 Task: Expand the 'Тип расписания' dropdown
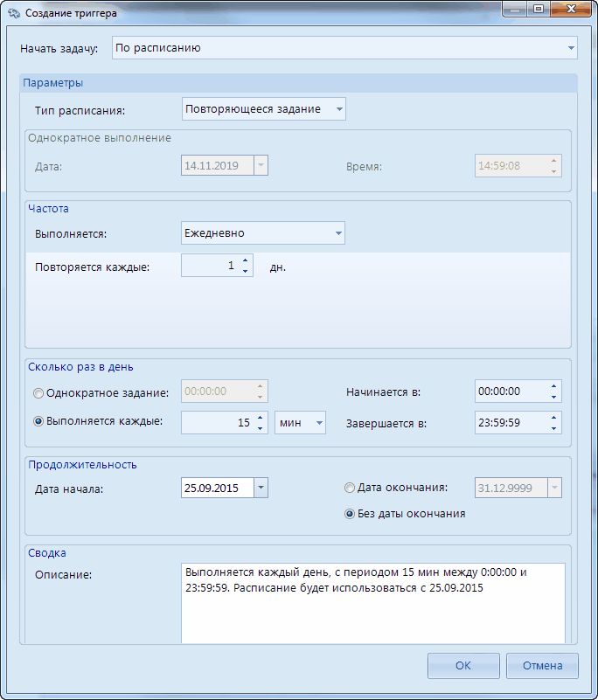tap(339, 109)
